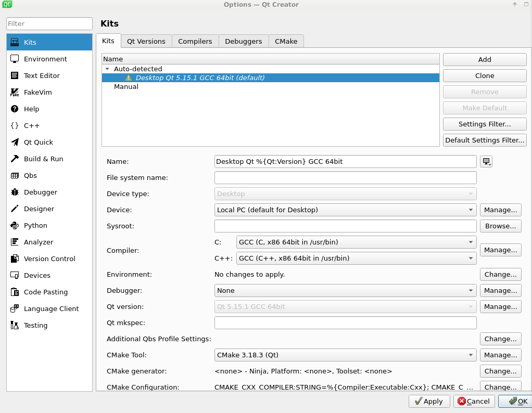532x413 pixels.
Task: Click the kit icon button beside Name field
Action: (x=486, y=161)
